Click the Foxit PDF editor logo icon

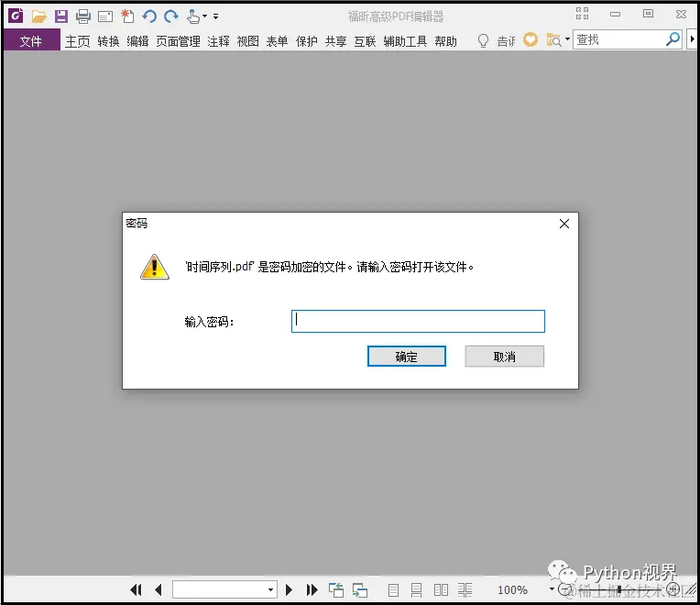16,16
